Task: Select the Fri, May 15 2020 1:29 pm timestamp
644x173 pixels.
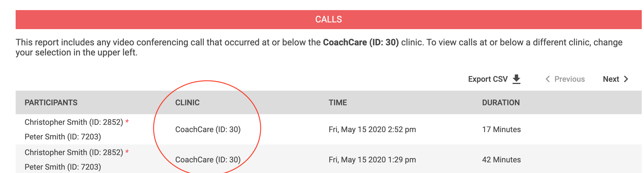Action: click(372, 159)
